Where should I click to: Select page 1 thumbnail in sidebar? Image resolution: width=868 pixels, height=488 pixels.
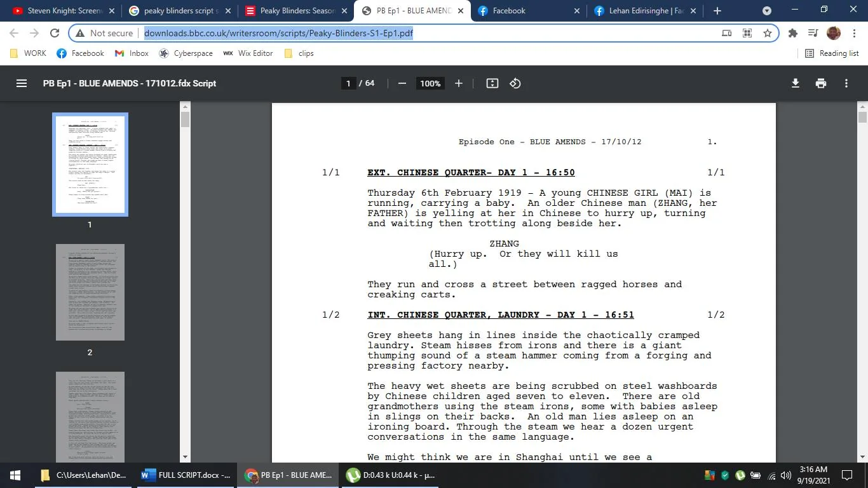coord(90,165)
